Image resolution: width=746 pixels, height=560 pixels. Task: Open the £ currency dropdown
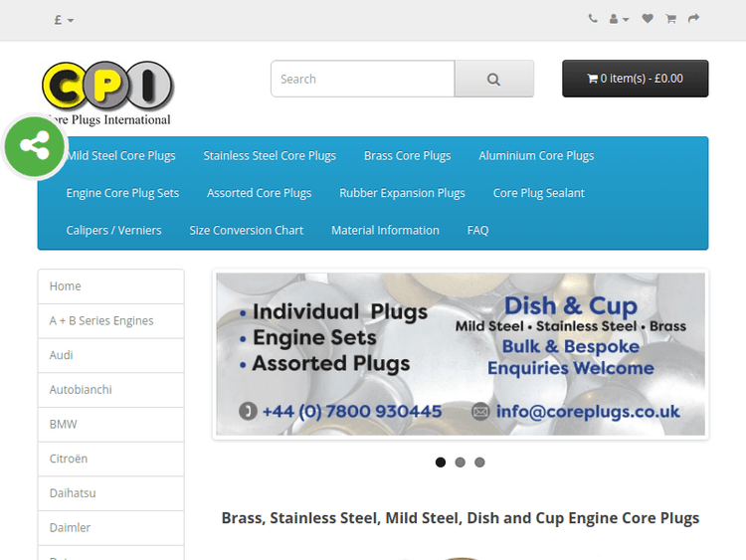pos(64,20)
